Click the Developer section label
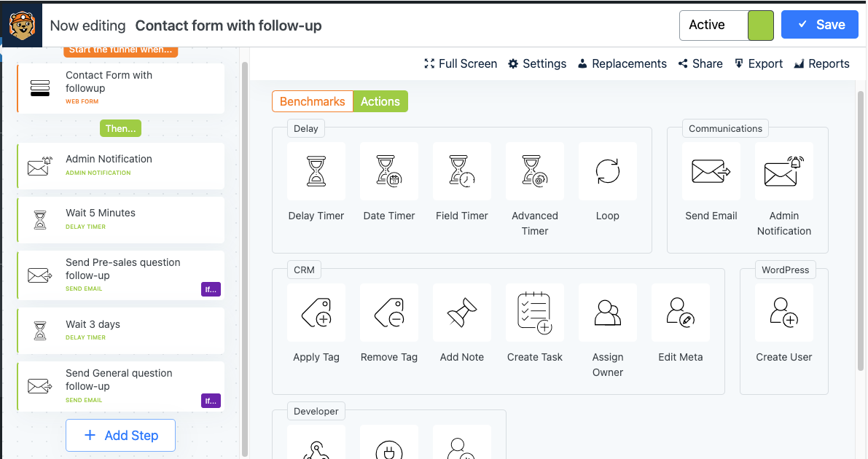 pyautogui.click(x=316, y=412)
